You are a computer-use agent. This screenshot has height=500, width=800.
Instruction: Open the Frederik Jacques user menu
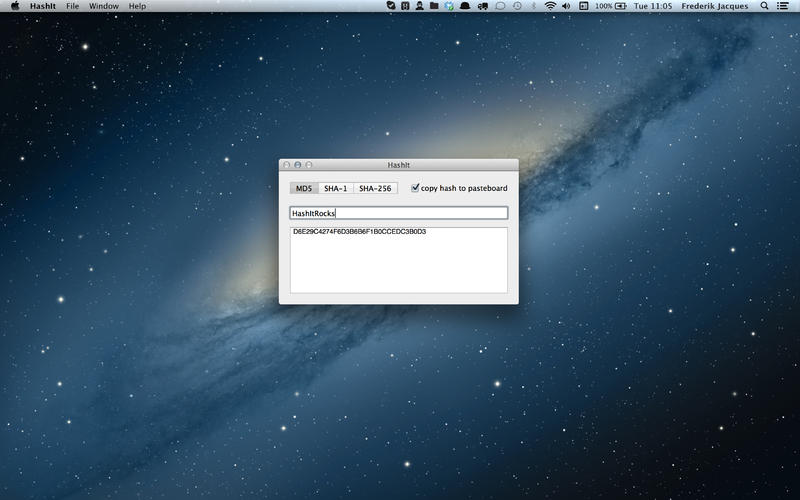(x=717, y=6)
